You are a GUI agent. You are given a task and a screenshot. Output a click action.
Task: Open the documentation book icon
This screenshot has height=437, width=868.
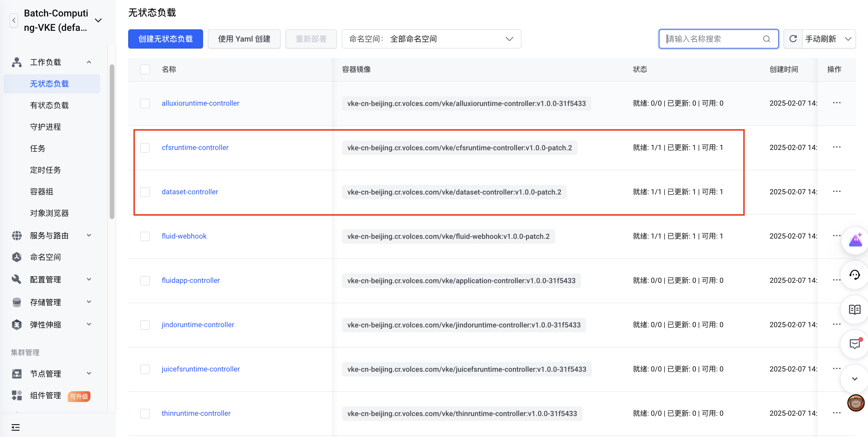pos(854,309)
